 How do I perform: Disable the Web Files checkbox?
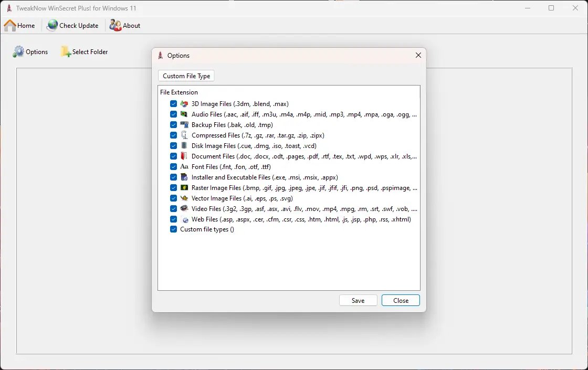point(173,219)
